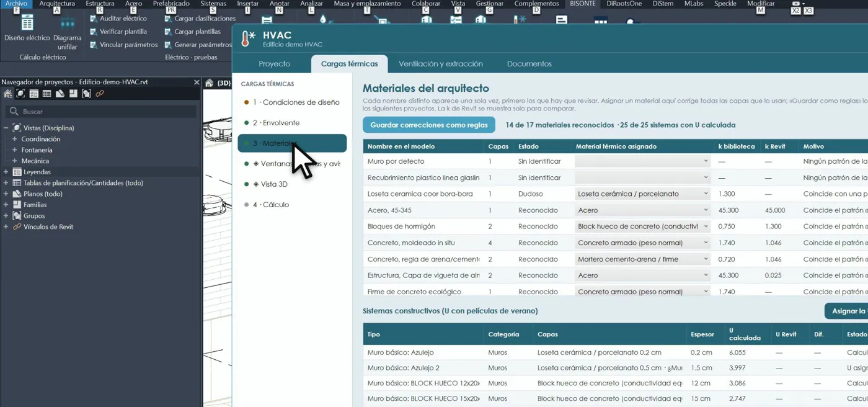This screenshot has height=407, width=868.
Task: Select the Muro básico: Azulejo 2 row
Action: (x=615, y=368)
